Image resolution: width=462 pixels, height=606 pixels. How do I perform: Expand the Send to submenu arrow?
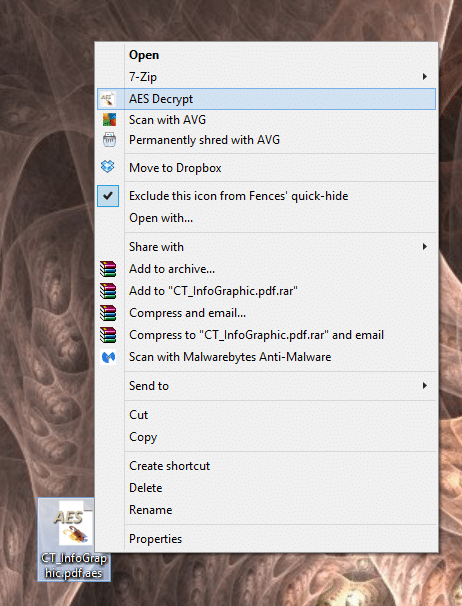(x=424, y=385)
